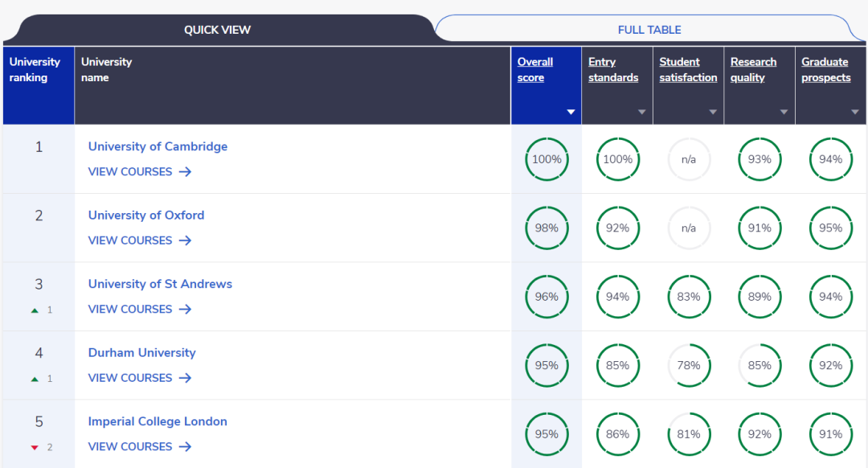Click ranking number 2 for Oxford
Viewport: 868px width, 468px height.
tap(39, 216)
